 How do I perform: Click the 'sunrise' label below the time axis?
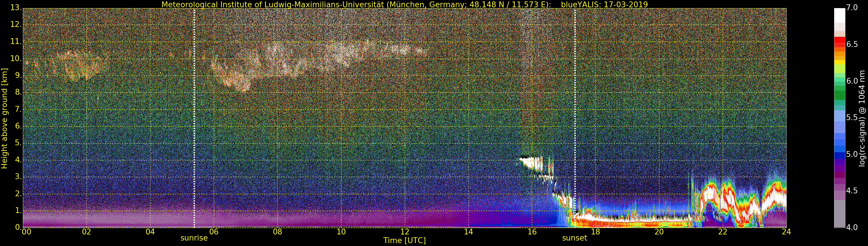[x=194, y=238]
